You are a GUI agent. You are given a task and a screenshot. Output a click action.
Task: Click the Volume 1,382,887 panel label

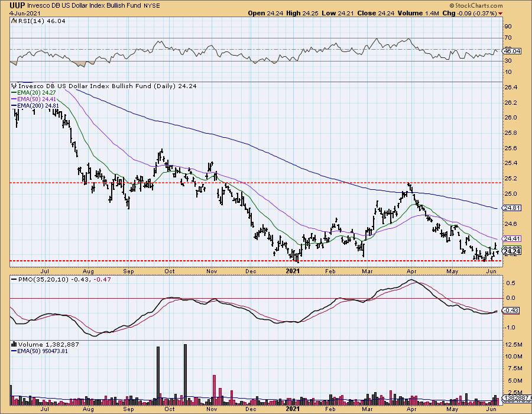click(38, 342)
